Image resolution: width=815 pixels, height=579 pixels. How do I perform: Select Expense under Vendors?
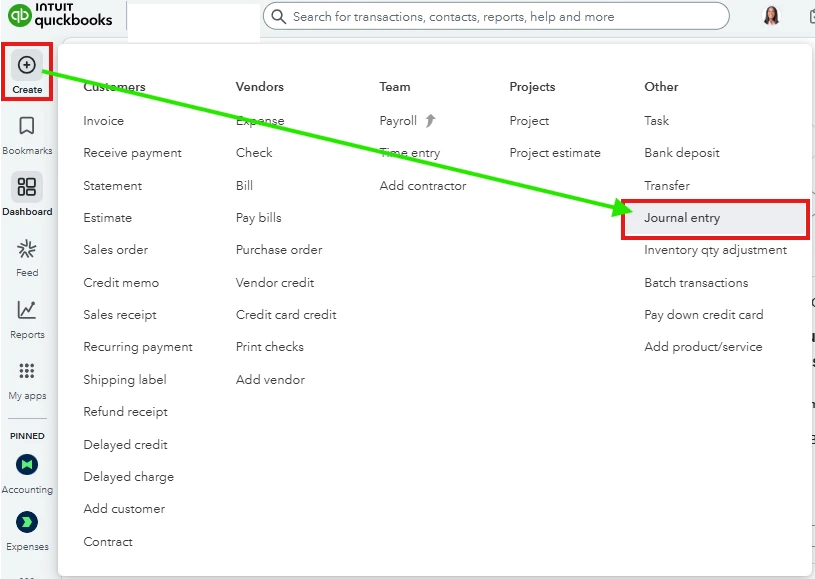[x=260, y=121]
